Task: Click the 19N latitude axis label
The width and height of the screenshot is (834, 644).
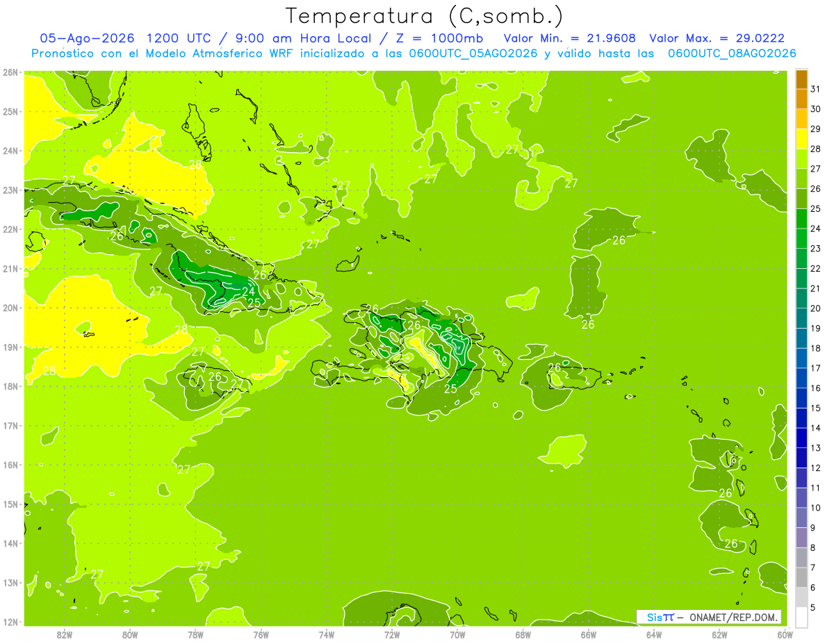Action: coord(10,347)
